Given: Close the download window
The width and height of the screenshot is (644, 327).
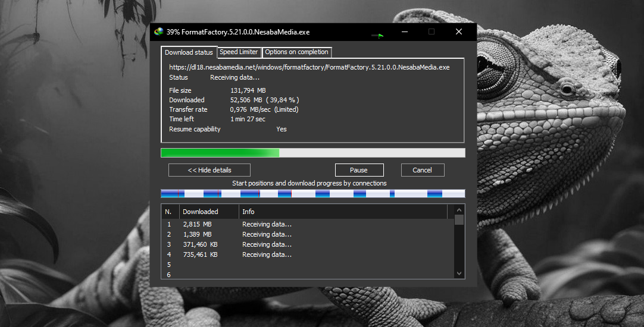Looking at the screenshot, I should click(459, 32).
